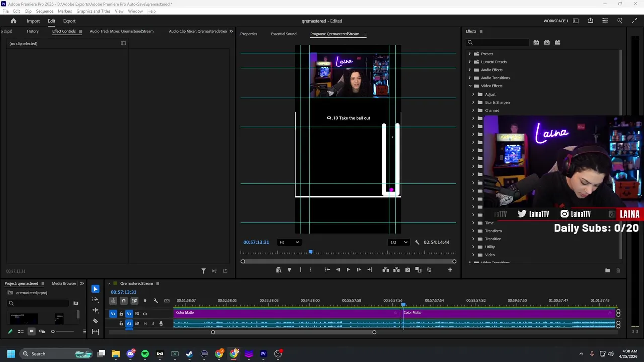
Task: Toggle Snap in Timeline magnet
Action: (124, 301)
